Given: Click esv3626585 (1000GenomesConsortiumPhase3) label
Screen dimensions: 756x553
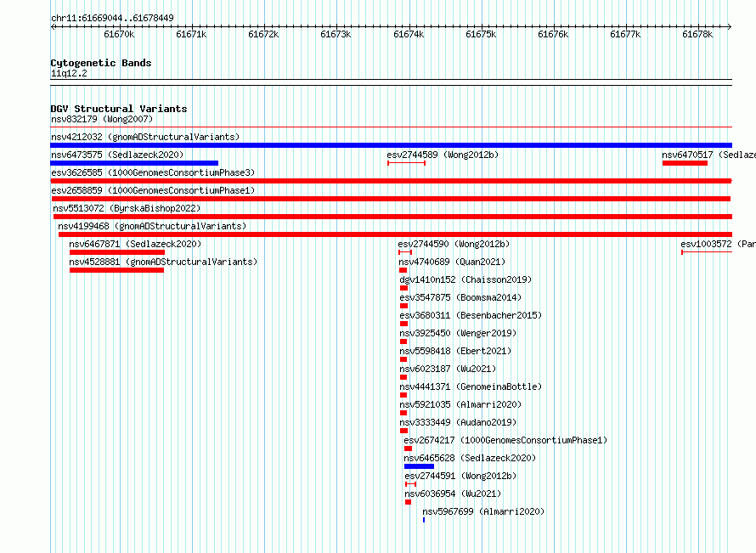Looking at the screenshot, I should [153, 172].
